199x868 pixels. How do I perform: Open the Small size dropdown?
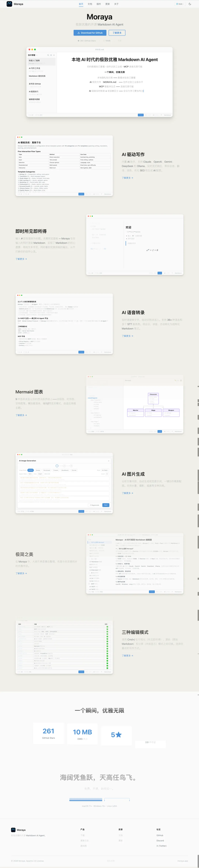click(x=40, y=474)
